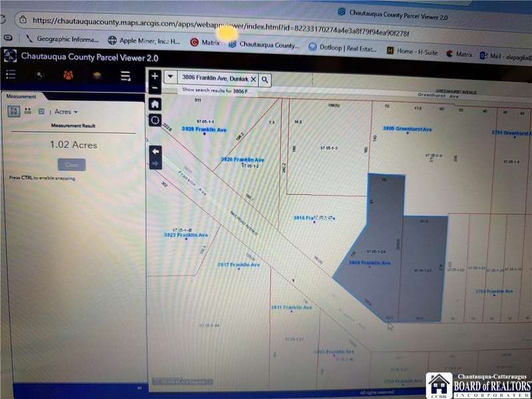Expand the search source dropdown arrow
The image size is (532, 399).
tap(170, 78)
